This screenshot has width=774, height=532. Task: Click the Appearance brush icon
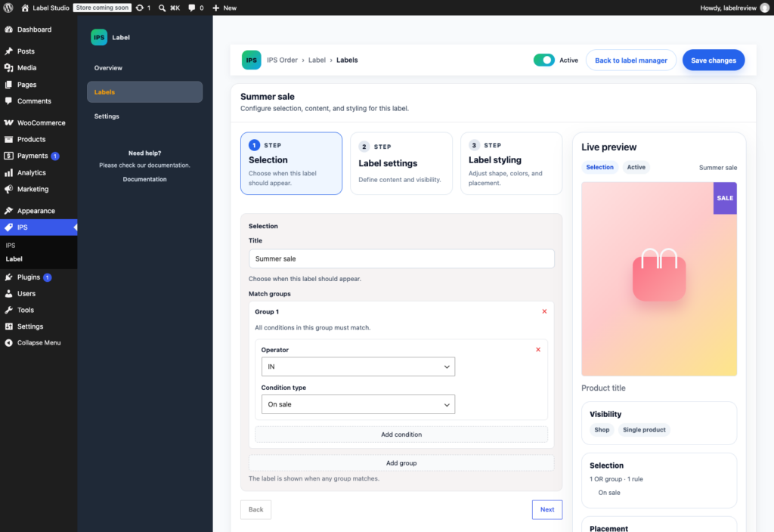click(8, 211)
